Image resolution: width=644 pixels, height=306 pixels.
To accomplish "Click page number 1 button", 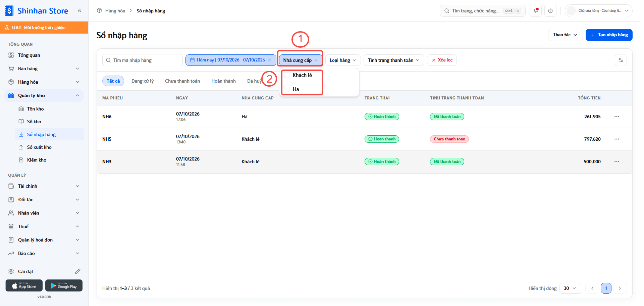I will (x=606, y=288).
